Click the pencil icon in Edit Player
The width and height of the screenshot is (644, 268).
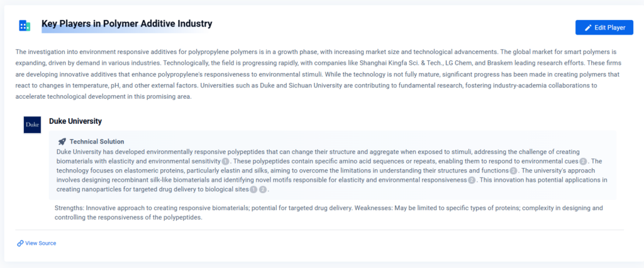[x=588, y=28]
